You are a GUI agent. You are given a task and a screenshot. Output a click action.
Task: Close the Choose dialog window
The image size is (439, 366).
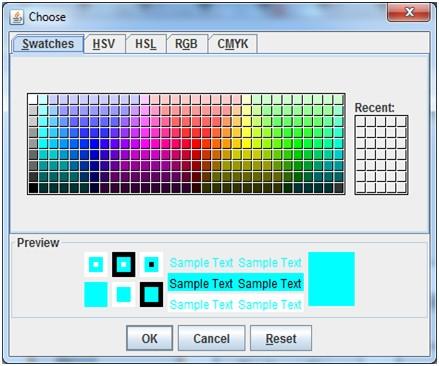pyautogui.click(x=409, y=13)
